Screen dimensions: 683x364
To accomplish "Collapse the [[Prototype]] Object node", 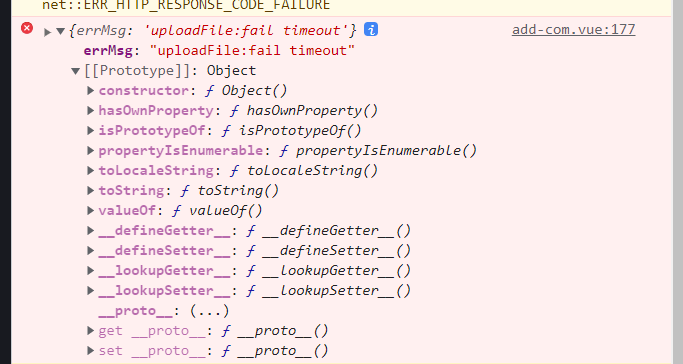I will (76, 71).
